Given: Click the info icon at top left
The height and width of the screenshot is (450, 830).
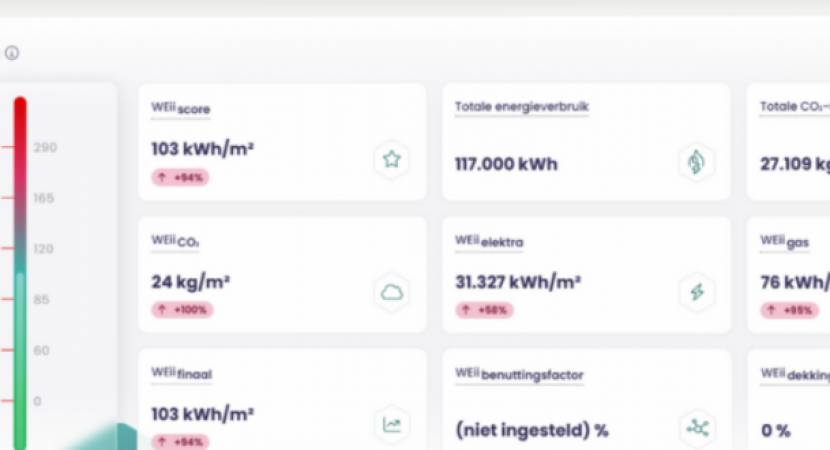Looking at the screenshot, I should point(12,53).
